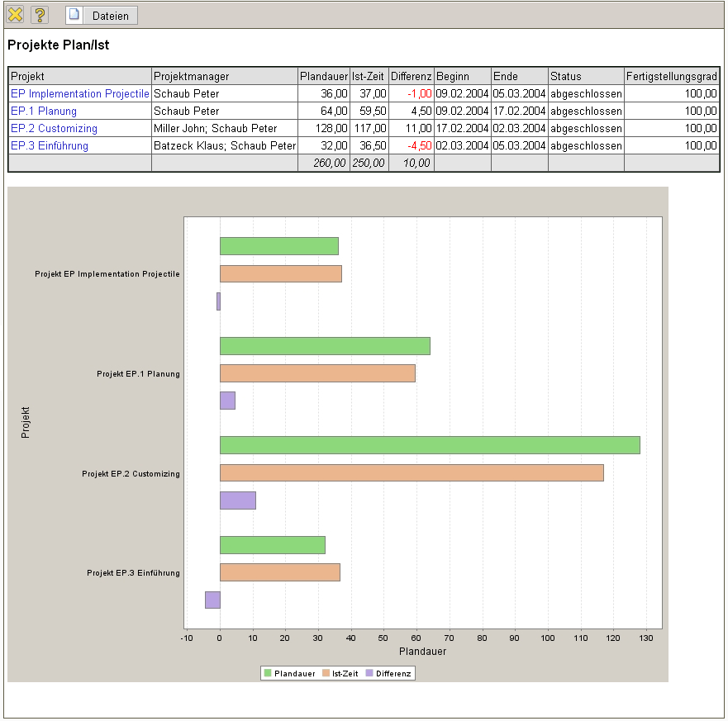
Task: Click the Differenz column header
Action: 411,77
